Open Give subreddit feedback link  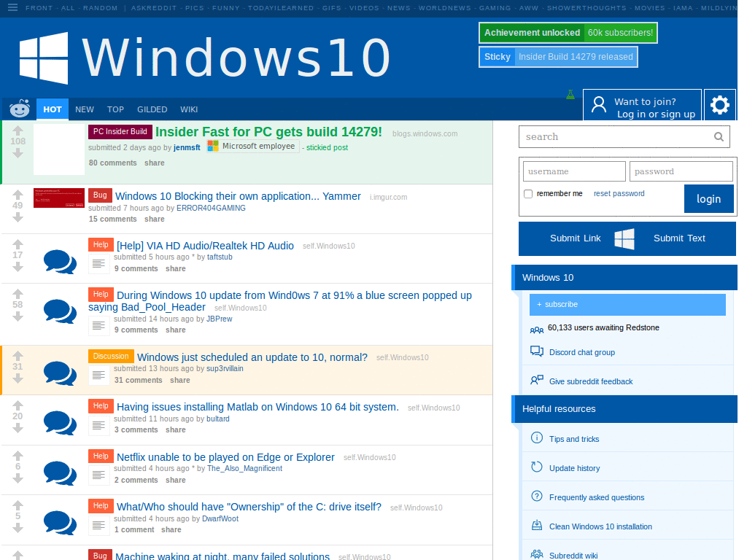pos(591,381)
